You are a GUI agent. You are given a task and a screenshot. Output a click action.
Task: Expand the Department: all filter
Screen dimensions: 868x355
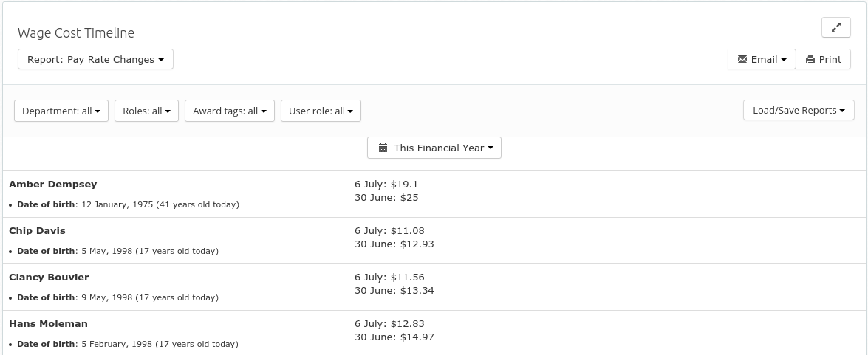click(x=61, y=111)
